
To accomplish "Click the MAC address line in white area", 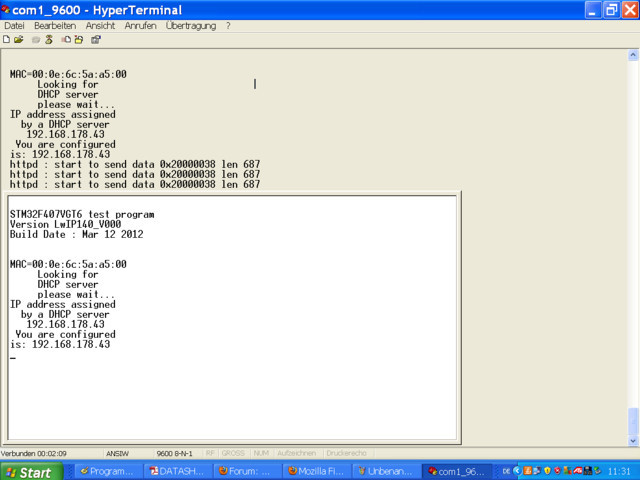I will click(x=68, y=264).
